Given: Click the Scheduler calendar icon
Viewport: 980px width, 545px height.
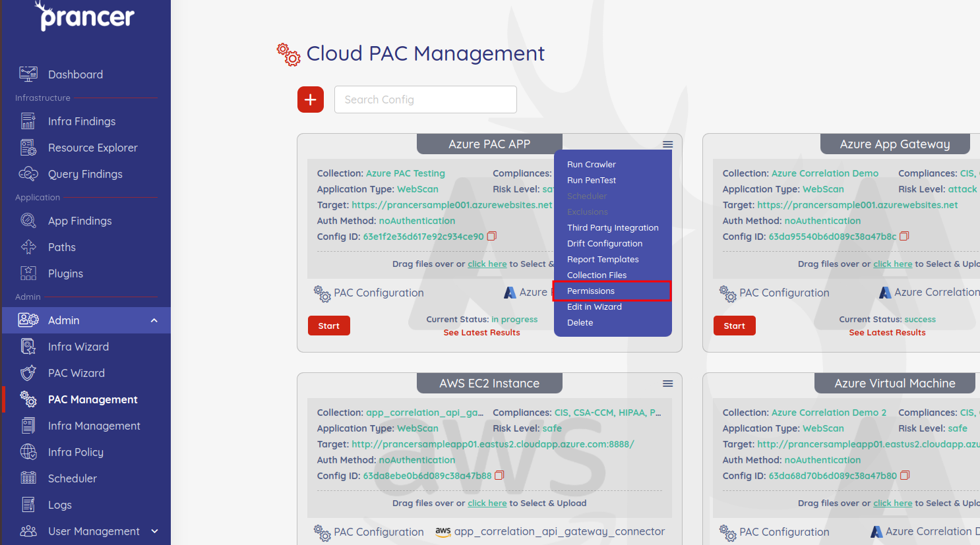Looking at the screenshot, I should 28,478.
